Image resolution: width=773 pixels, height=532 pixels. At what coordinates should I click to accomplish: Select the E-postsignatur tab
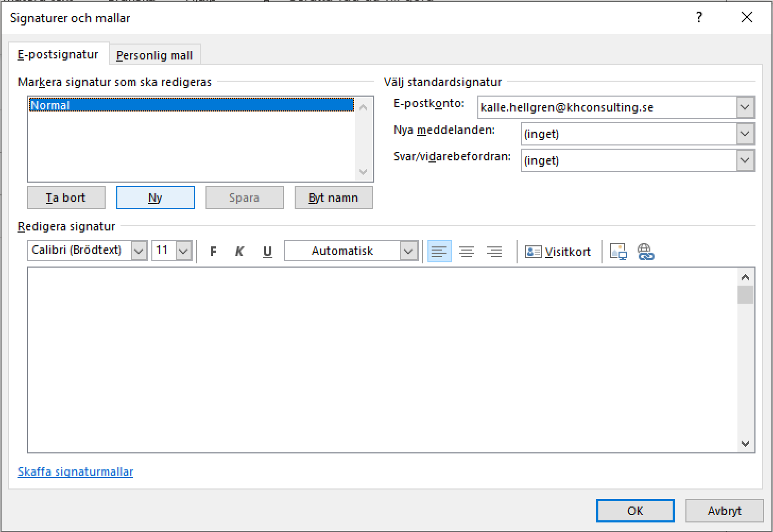point(58,54)
